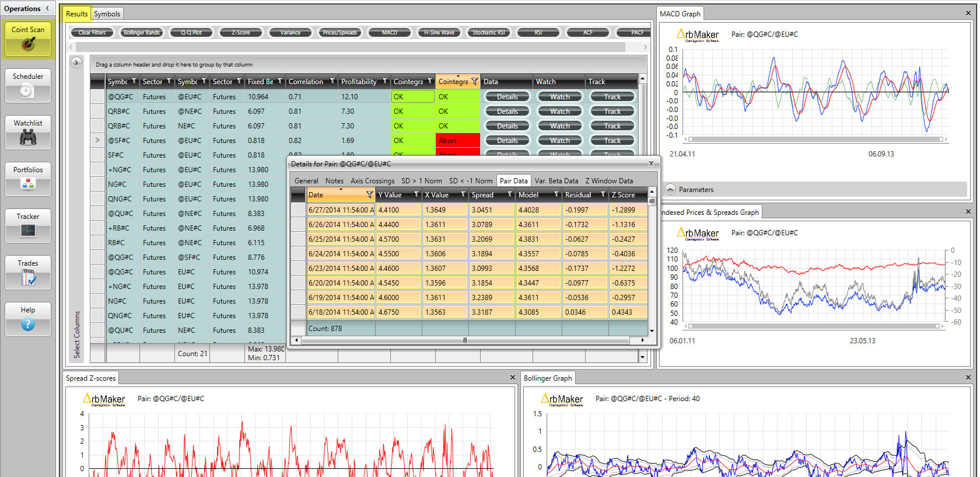Open the Select Columns side panel
The height and width of the screenshot is (477, 980).
tap(76, 334)
